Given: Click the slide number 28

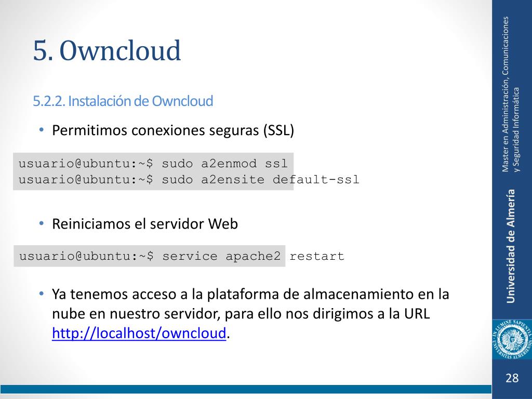Looking at the screenshot, I should click(512, 378).
